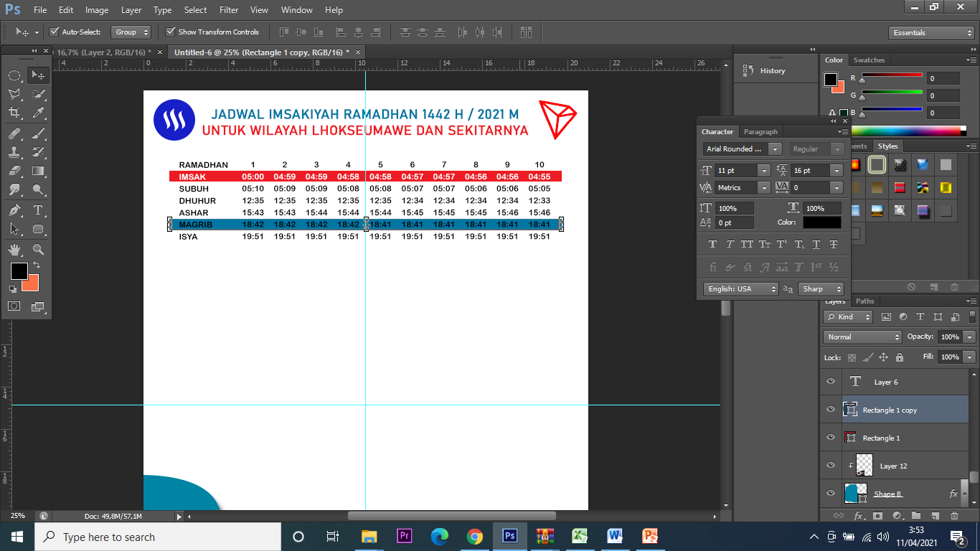Hide the Rectangle 1 copy layer
The image size is (980, 551).
(831, 410)
